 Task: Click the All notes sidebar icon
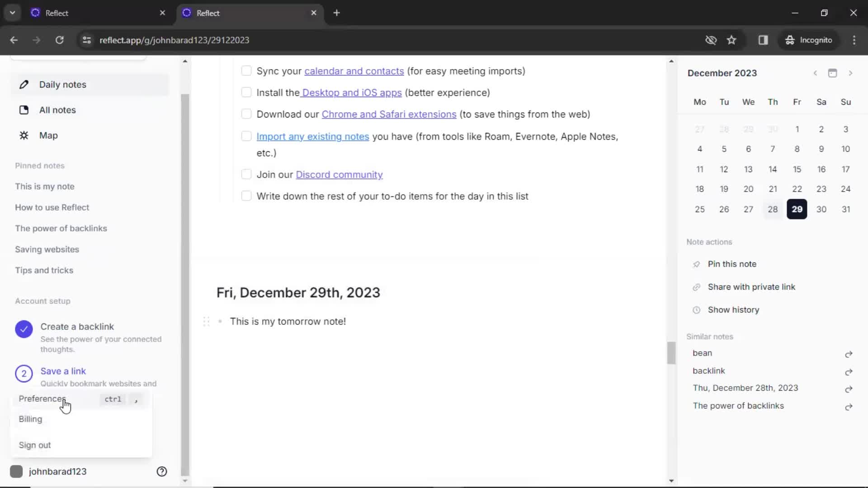tap(23, 110)
